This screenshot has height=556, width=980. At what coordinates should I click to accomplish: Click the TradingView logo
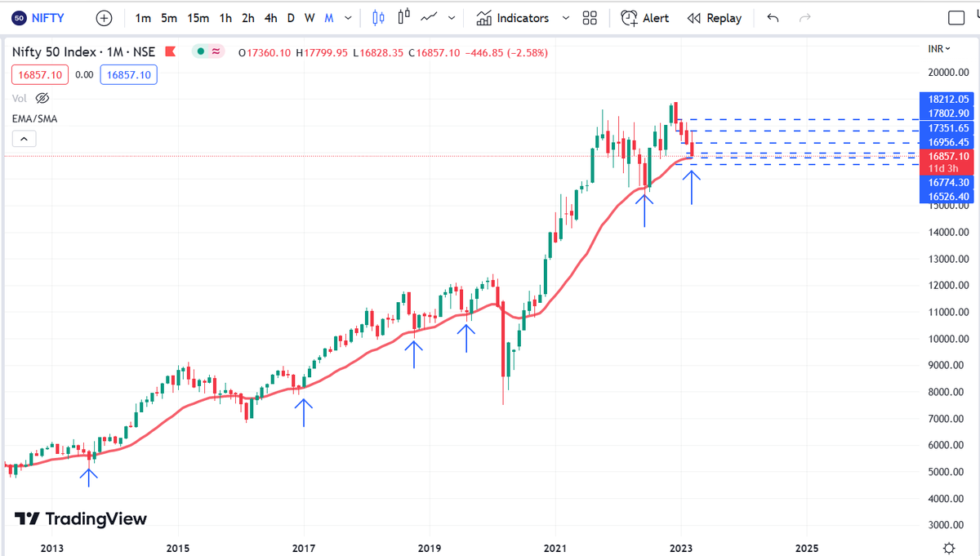[x=82, y=518]
